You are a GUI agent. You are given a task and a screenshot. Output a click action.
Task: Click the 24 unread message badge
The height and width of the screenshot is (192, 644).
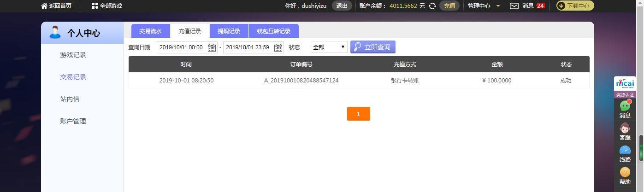(540, 6)
